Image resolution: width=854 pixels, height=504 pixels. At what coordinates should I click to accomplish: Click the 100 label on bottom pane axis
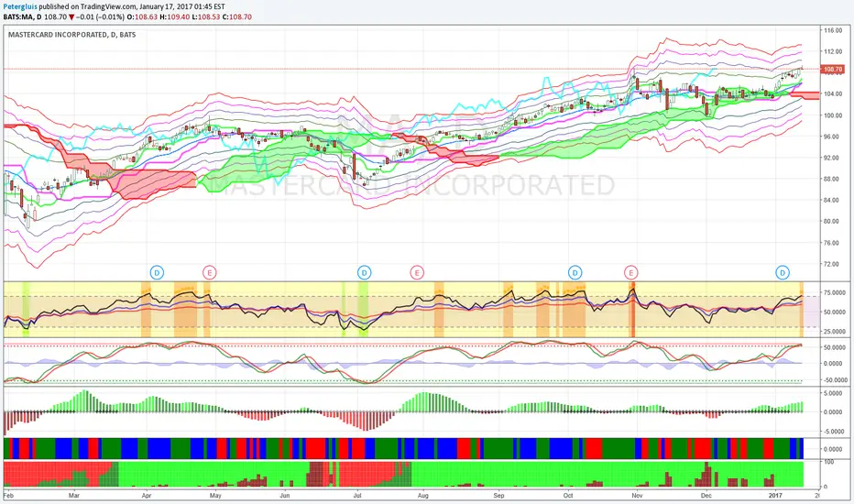(x=830, y=462)
